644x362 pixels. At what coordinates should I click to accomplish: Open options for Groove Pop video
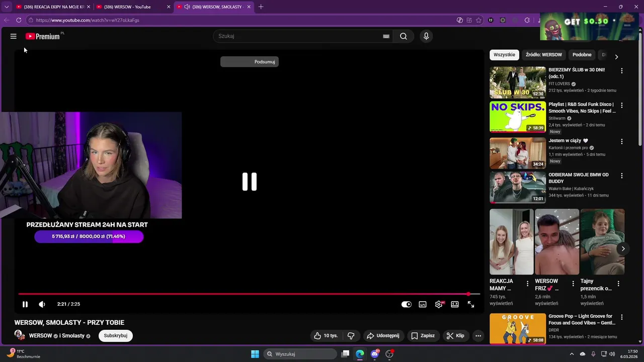click(622, 317)
